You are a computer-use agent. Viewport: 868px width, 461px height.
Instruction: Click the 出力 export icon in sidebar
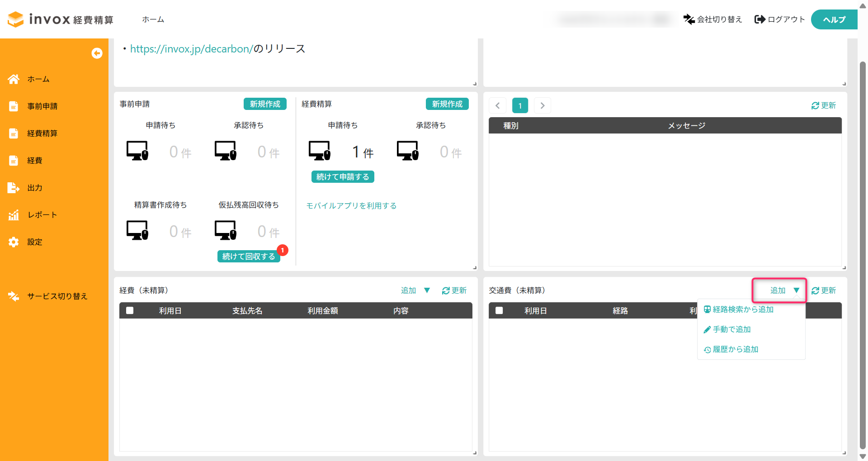tap(14, 188)
